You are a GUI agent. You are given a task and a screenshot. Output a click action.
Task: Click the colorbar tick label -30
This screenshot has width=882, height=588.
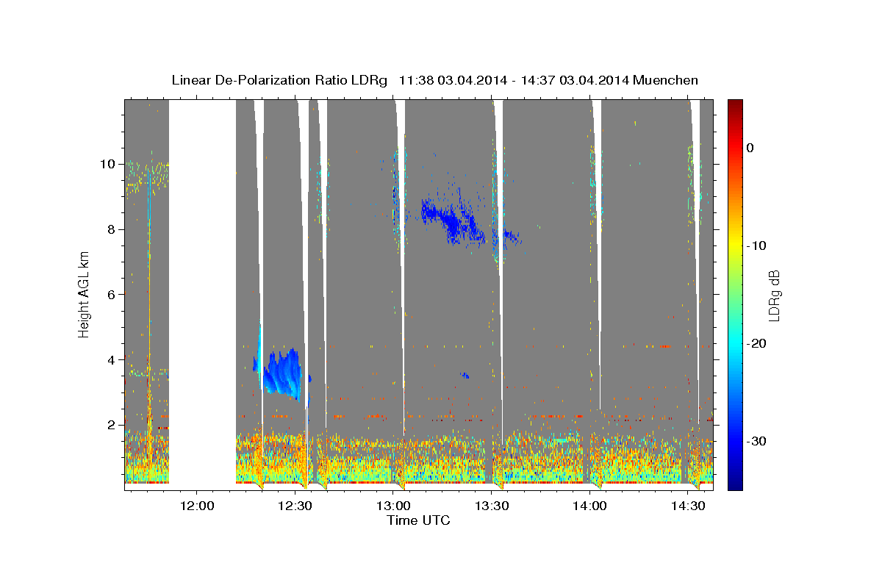pyautogui.click(x=757, y=441)
